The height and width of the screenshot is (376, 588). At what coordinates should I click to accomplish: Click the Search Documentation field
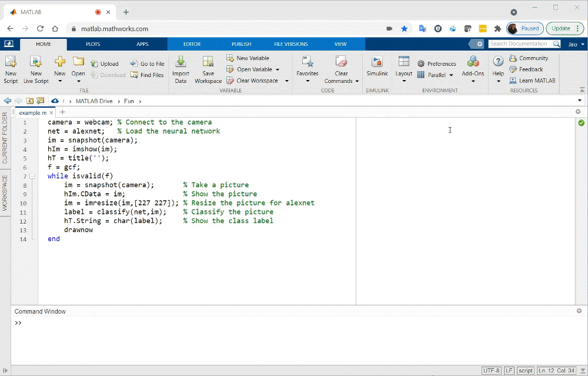(x=519, y=44)
